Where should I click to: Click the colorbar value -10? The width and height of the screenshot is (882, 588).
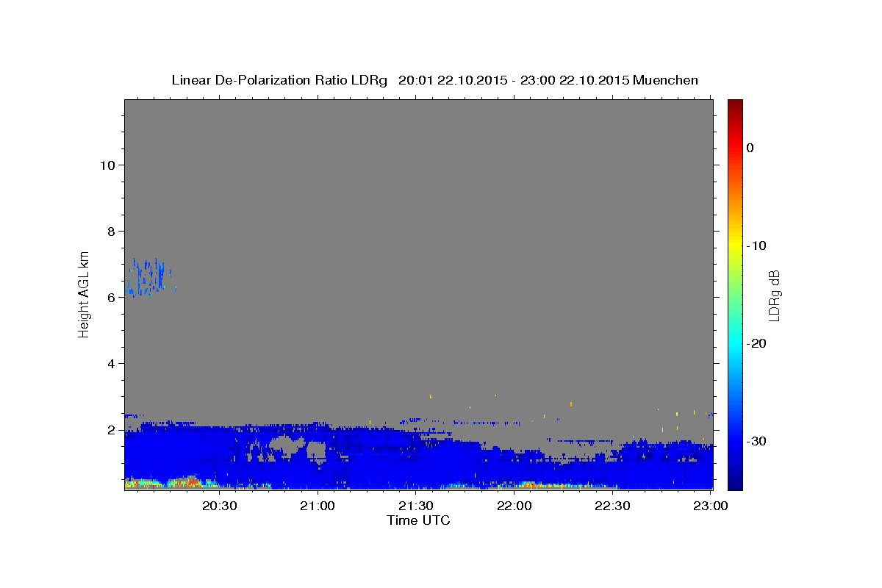(757, 245)
